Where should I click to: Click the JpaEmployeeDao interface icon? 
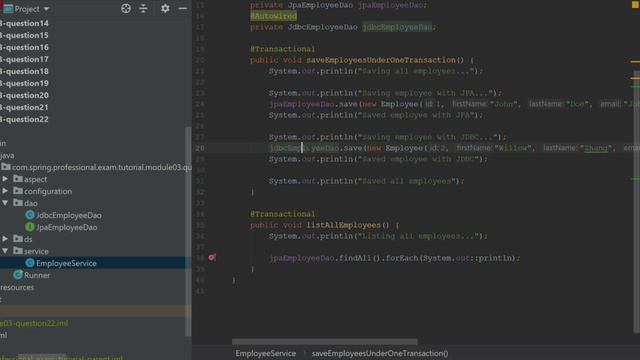click(30, 227)
